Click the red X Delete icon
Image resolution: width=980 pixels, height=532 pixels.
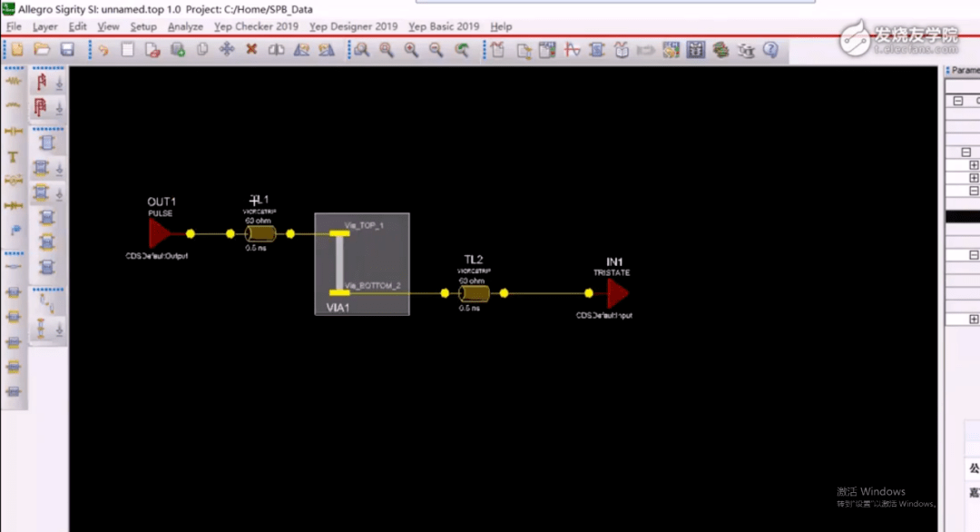click(x=251, y=49)
